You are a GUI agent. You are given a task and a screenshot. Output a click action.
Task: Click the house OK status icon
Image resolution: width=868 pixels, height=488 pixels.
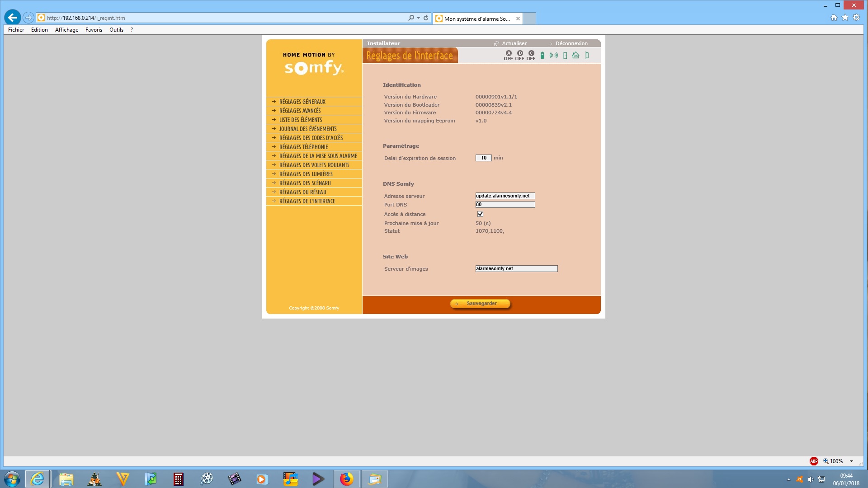pyautogui.click(x=576, y=56)
